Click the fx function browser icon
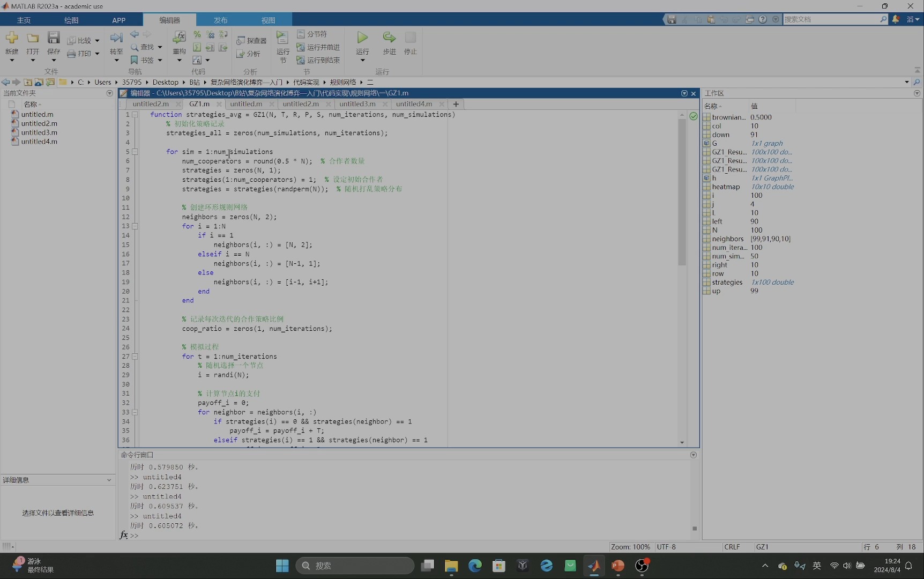This screenshot has width=924, height=579. [x=124, y=535]
